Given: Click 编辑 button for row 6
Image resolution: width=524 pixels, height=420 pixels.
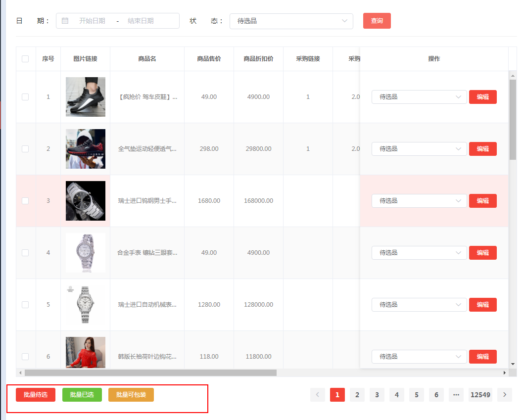Looking at the screenshot, I should point(482,357).
